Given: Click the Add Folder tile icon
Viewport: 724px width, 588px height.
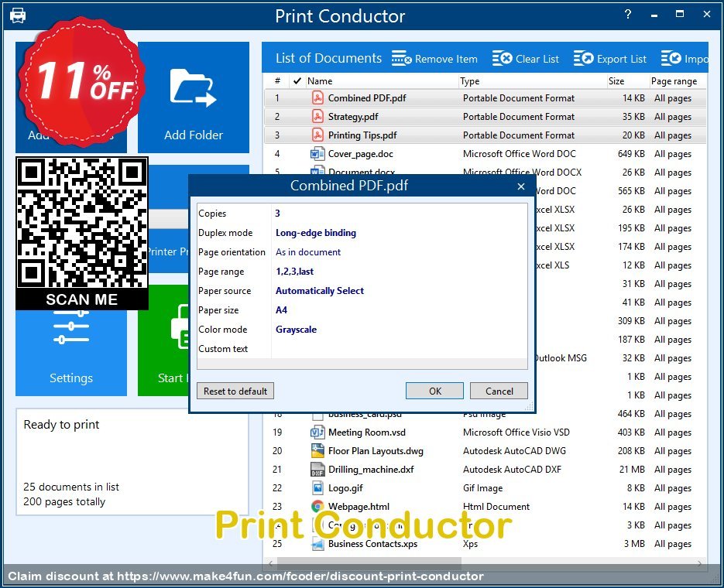Looking at the screenshot, I should coord(193,87).
